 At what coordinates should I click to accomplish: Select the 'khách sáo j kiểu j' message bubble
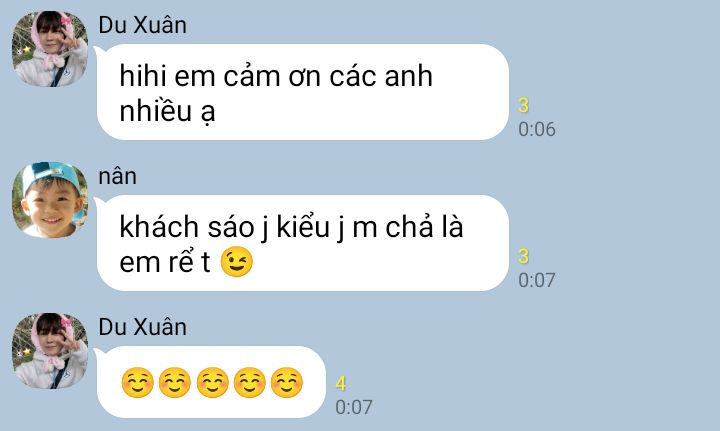(x=303, y=243)
